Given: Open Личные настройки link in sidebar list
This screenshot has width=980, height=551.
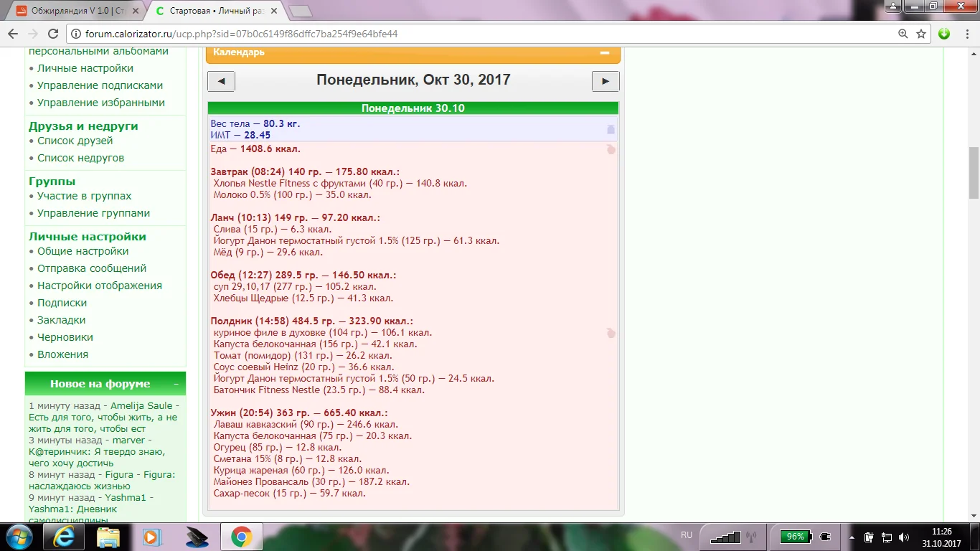Looking at the screenshot, I should [85, 68].
